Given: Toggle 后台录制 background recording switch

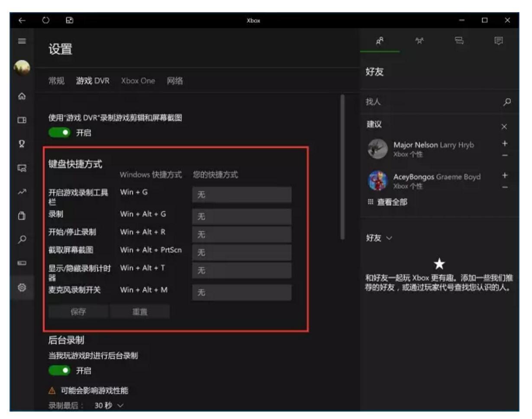Looking at the screenshot, I should click(59, 370).
